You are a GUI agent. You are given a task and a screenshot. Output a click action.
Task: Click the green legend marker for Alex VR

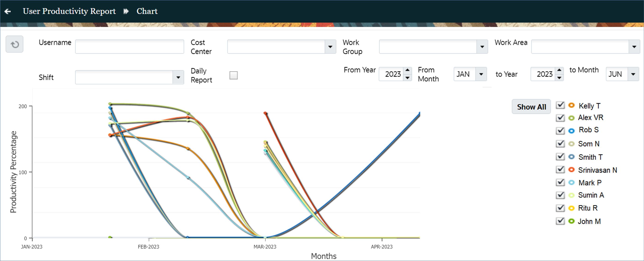coord(572,118)
